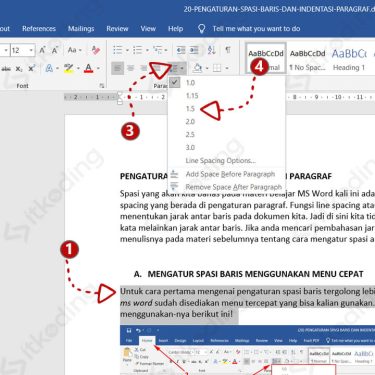Viewport: 375px width, 375px height.
Task: Click the document title in the title bar
Action: pyautogui.click(x=279, y=9)
